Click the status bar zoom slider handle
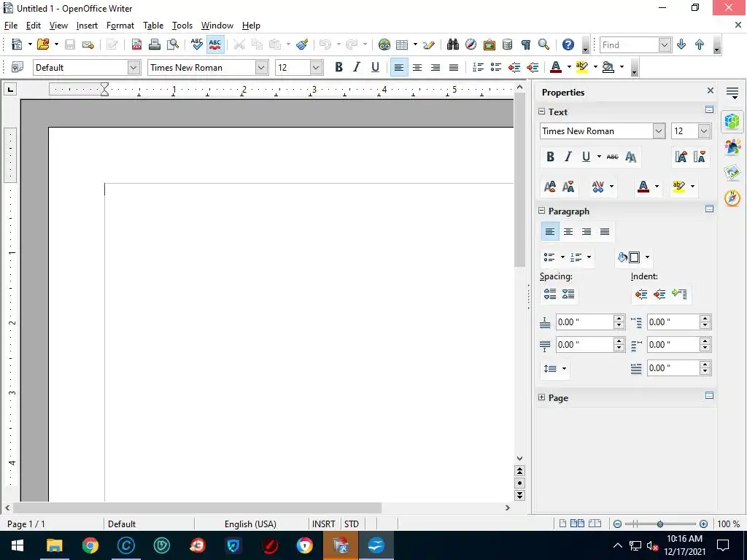 [x=659, y=524]
